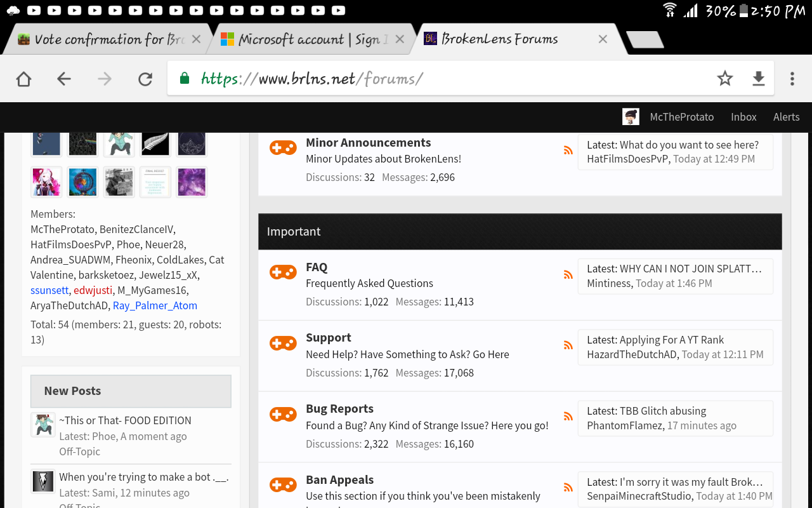The width and height of the screenshot is (812, 508).
Task: Open "When you're trying to make a bot" thread
Action: pyautogui.click(x=143, y=477)
